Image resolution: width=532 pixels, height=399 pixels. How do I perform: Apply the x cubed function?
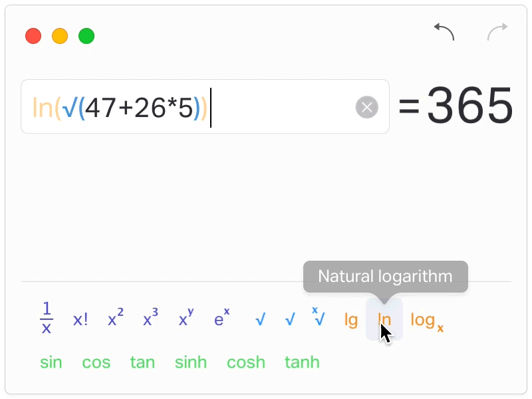pyautogui.click(x=148, y=319)
